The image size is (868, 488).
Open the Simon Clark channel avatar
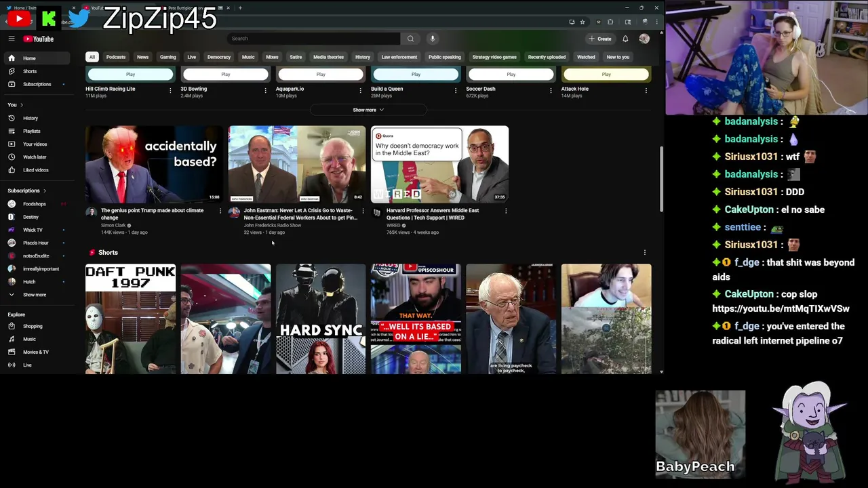point(91,211)
